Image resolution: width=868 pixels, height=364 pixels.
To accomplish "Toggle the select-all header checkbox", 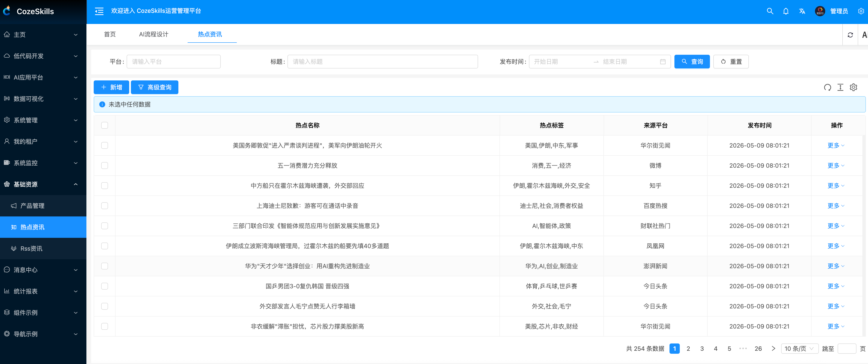I will click(104, 125).
